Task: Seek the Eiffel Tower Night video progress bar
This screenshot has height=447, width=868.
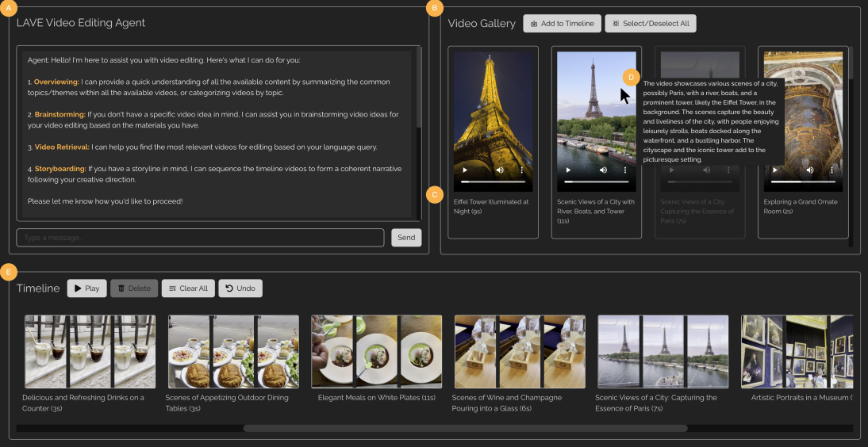Action: 493,182
